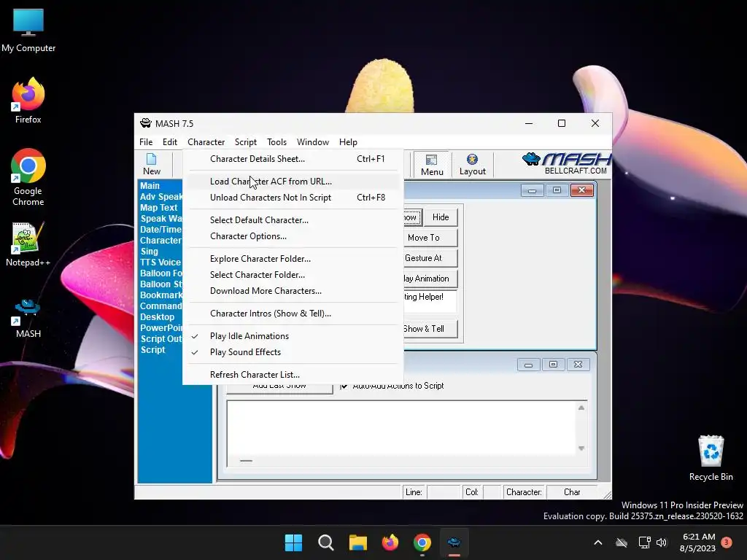
Task: Click the MASH taskbar icon
Action: (454, 542)
